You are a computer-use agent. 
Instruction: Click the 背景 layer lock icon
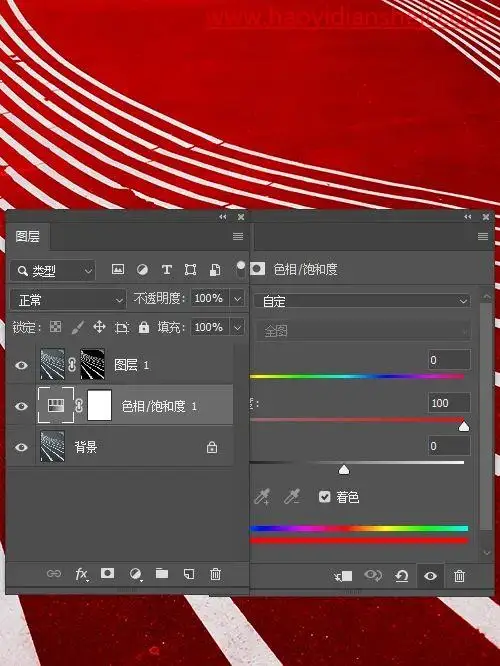(212, 447)
